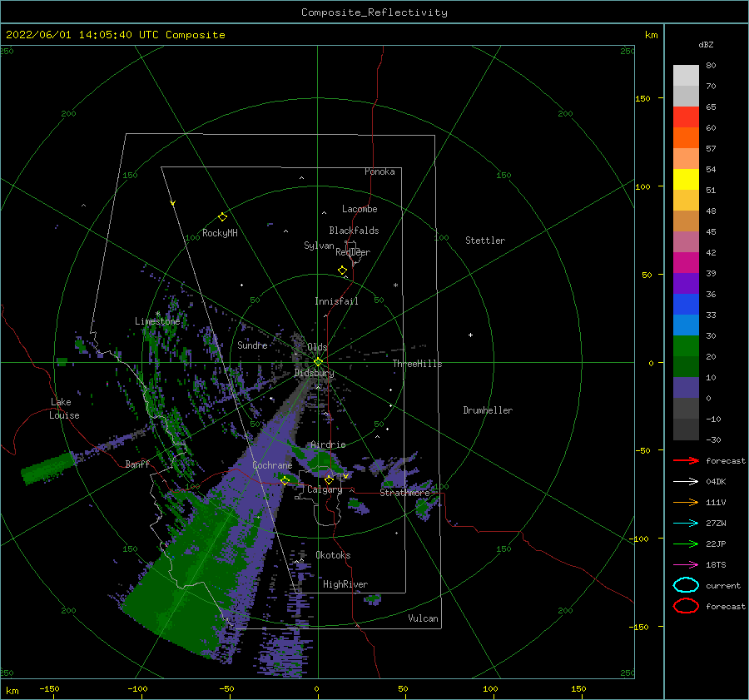The image size is (749, 700).
Task: Click the asterisk marker above Limestone
Action: tap(157, 315)
